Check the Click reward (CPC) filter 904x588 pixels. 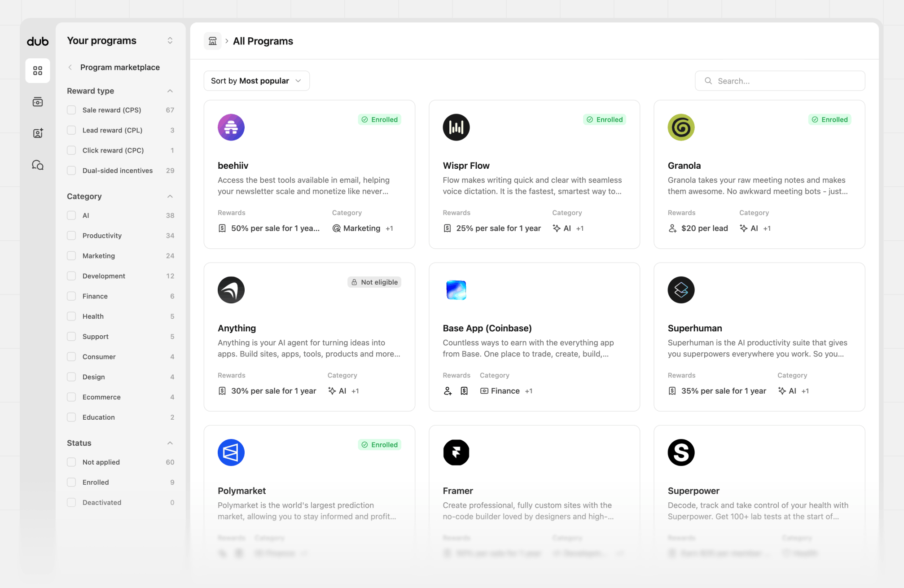point(71,150)
